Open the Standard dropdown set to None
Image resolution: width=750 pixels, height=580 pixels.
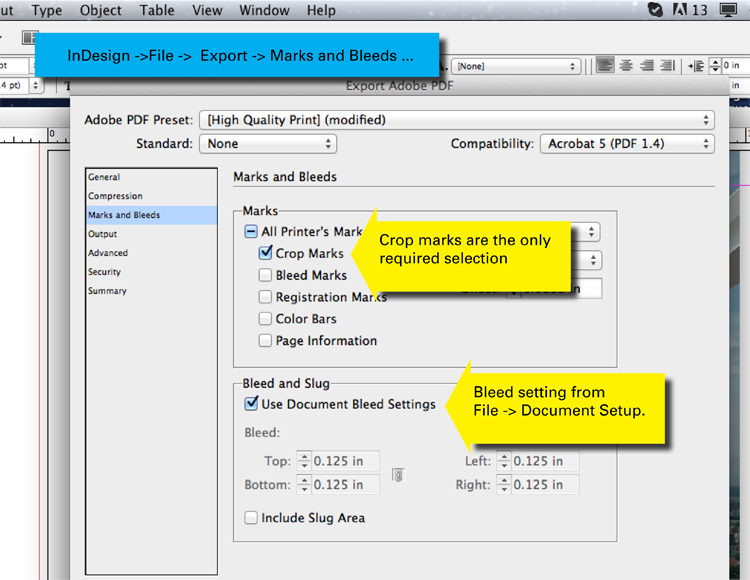point(268,144)
